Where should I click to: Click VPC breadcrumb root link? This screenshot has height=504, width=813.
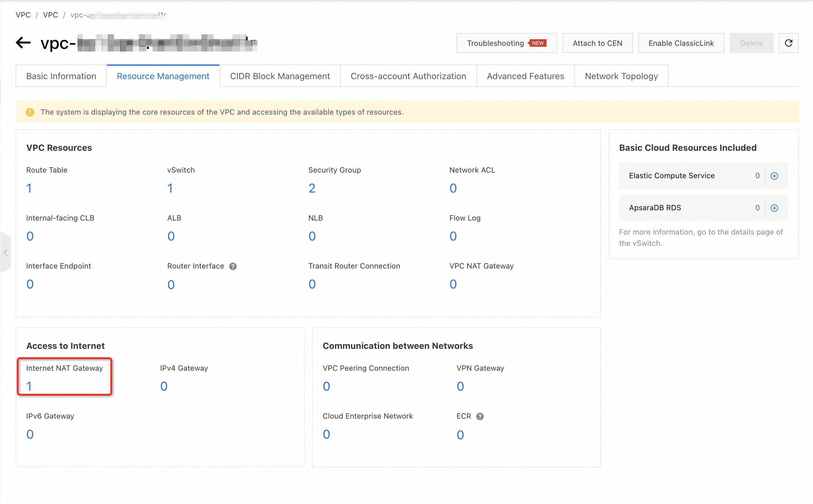23,15
